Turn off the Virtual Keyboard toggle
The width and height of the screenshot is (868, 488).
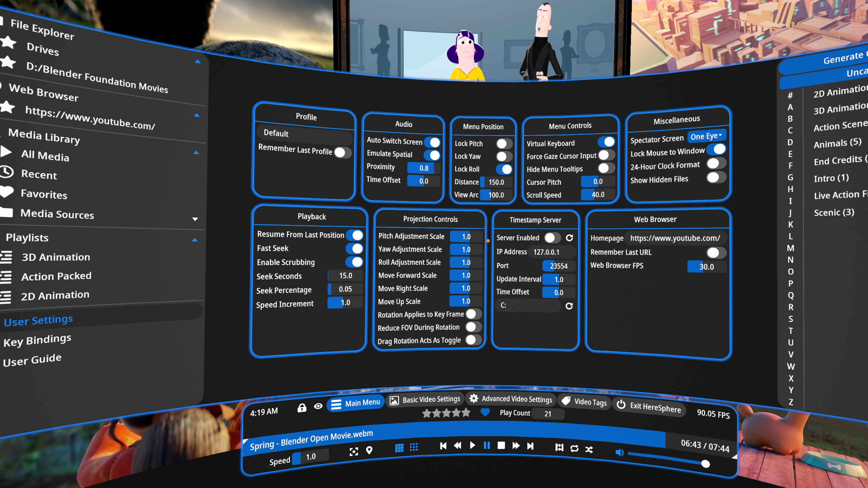606,142
